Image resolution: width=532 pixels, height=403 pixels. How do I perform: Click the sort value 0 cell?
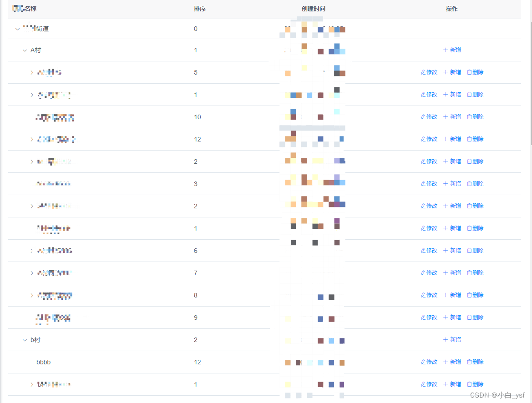(196, 29)
